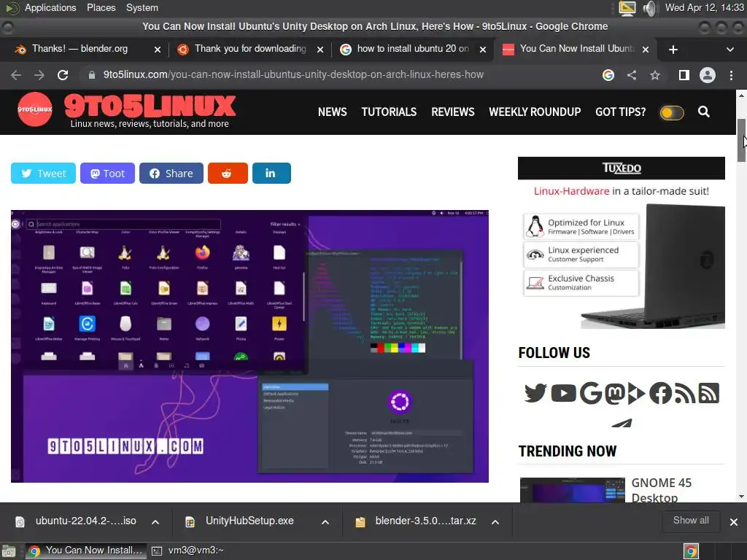The image size is (747, 560).
Task: Expand options for blender-3.5.0 tar.xz download
Action: (x=495, y=522)
